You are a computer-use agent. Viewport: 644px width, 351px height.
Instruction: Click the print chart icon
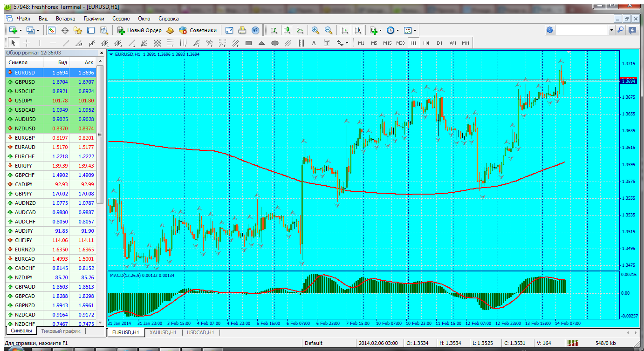point(242,30)
